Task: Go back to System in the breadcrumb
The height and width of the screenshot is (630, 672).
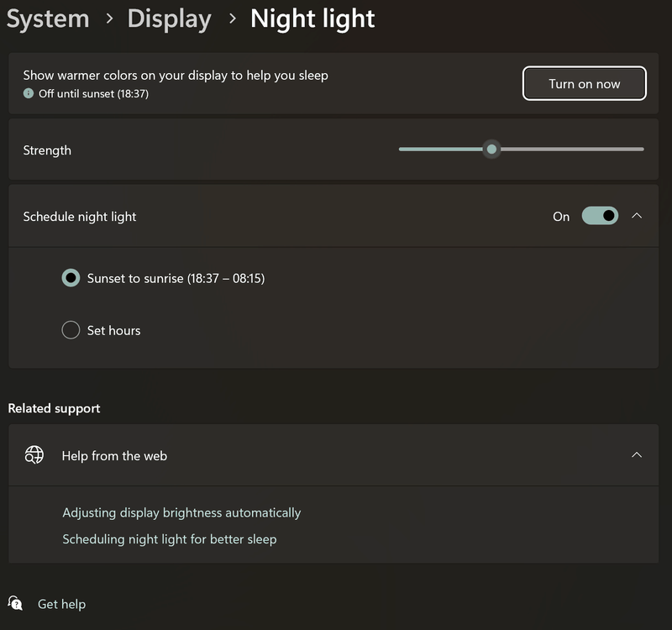Action: pos(48,18)
